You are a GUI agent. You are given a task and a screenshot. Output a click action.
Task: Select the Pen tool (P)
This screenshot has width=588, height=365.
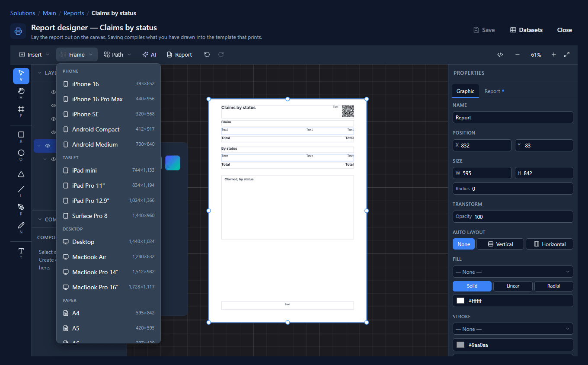point(21,210)
